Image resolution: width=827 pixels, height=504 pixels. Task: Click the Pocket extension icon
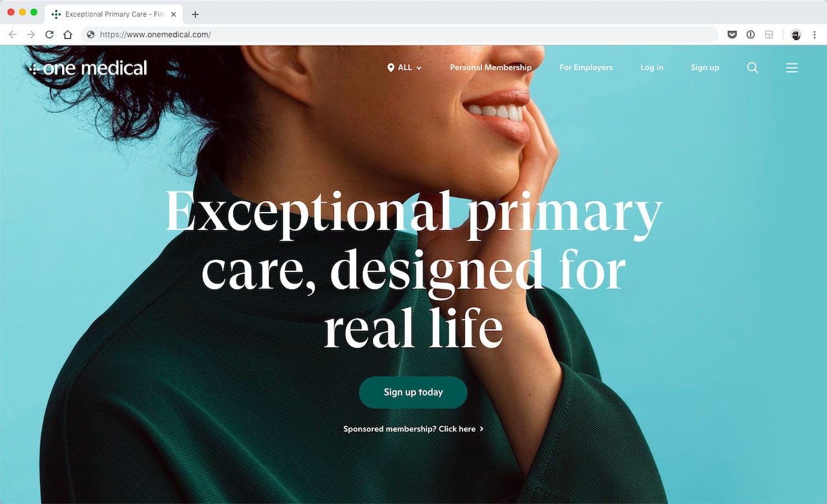pyautogui.click(x=732, y=35)
